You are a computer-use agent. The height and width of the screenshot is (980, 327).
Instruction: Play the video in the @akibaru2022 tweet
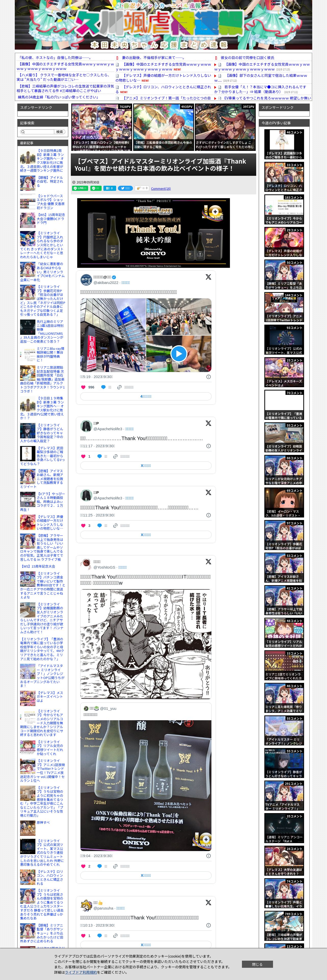pos(179,353)
